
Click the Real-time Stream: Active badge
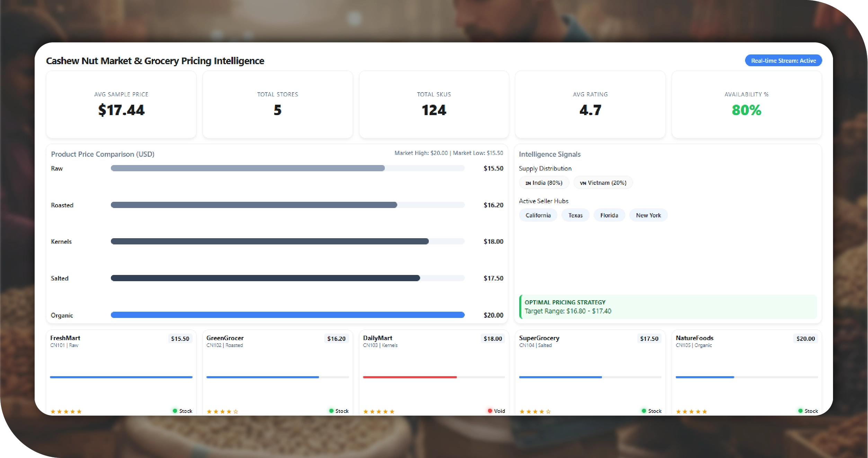point(783,61)
